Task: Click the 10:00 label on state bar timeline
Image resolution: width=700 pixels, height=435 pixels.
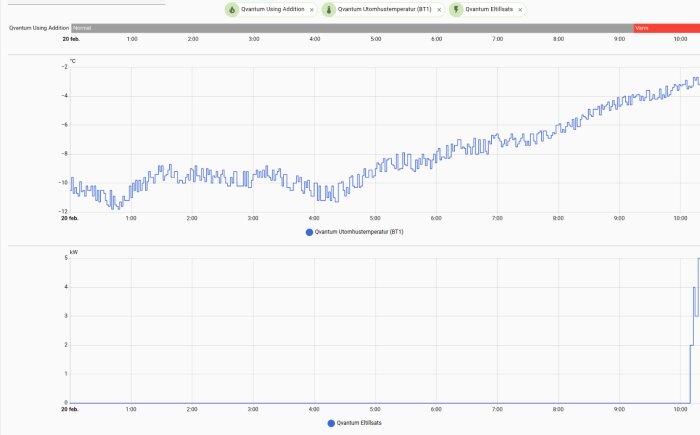Action: tap(680, 39)
